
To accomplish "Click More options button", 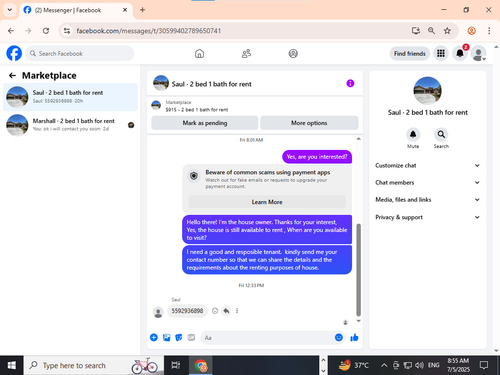I will coord(309,123).
